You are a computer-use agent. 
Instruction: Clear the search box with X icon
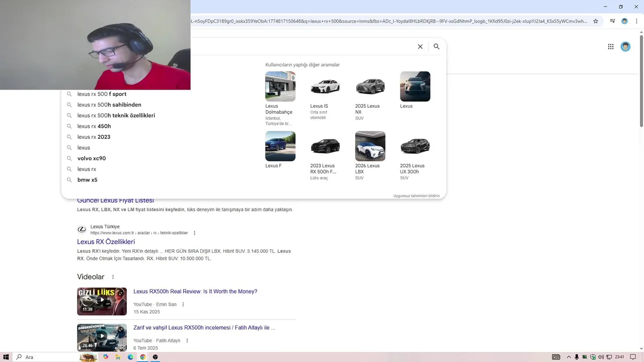(x=420, y=47)
